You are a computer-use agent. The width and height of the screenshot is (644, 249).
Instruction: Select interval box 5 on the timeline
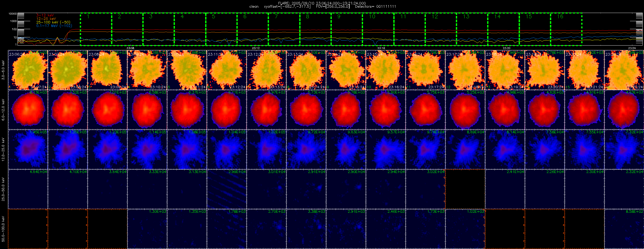coord(221,29)
